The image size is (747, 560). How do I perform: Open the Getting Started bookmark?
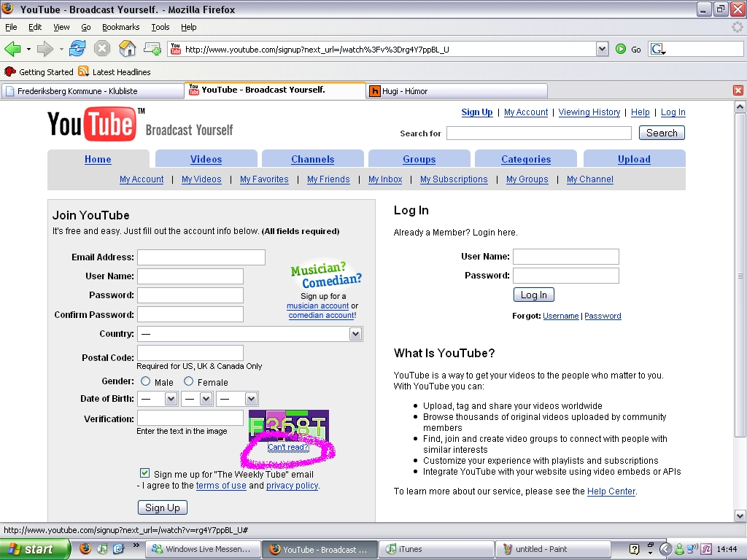point(39,72)
